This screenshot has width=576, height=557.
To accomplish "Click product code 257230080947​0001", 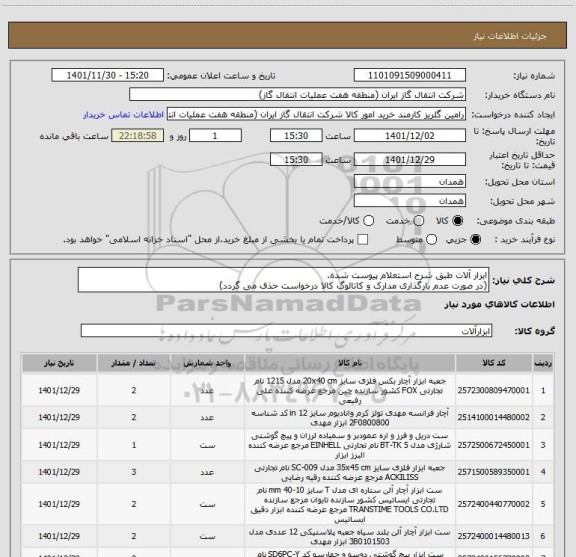I will coord(493,390).
